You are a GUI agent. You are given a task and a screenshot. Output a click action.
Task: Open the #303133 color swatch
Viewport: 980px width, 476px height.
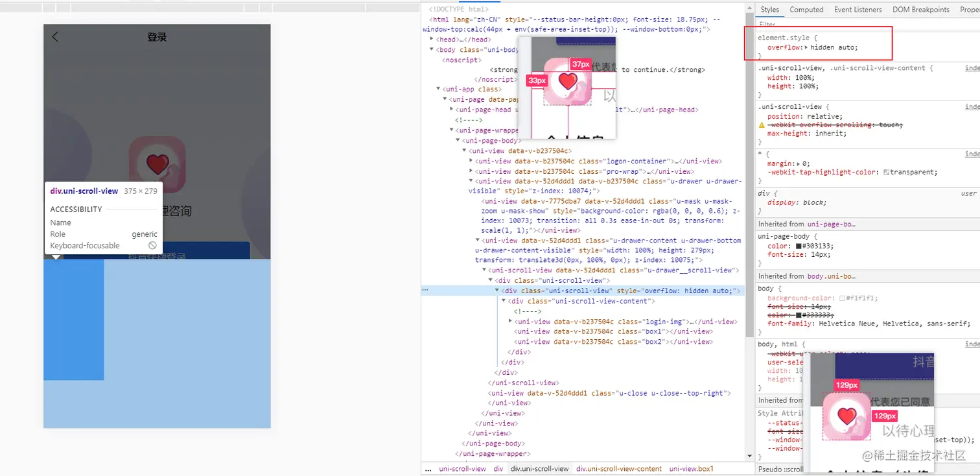coord(799,246)
